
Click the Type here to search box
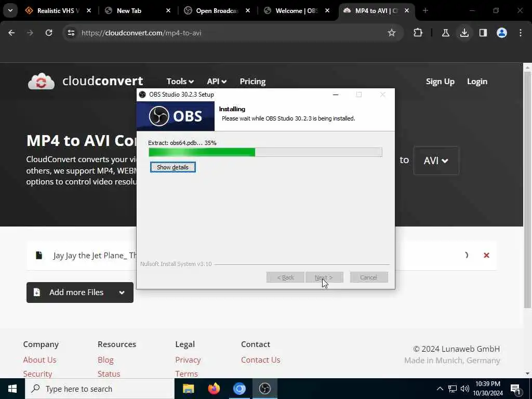click(x=100, y=389)
